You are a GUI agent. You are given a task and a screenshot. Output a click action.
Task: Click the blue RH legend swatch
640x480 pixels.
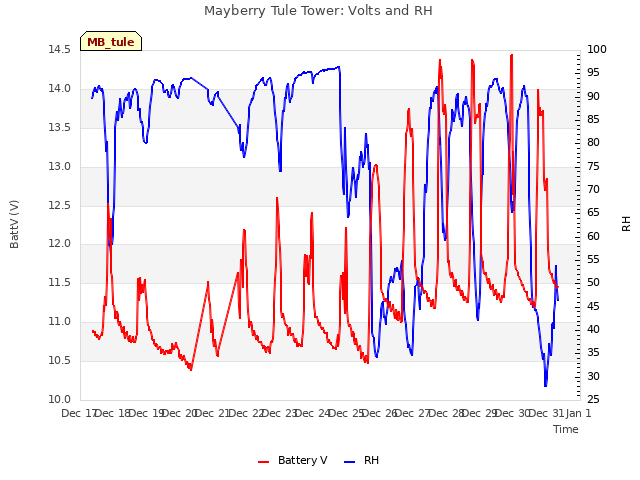coord(350,462)
